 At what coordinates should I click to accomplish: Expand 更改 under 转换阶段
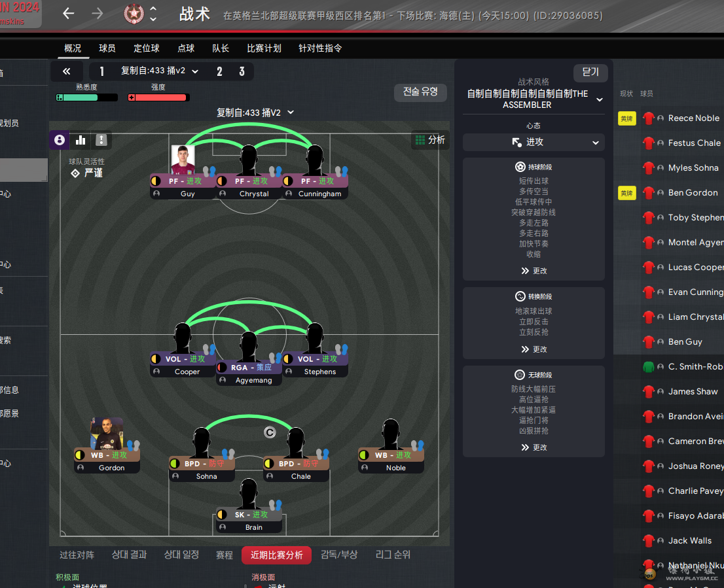534,349
